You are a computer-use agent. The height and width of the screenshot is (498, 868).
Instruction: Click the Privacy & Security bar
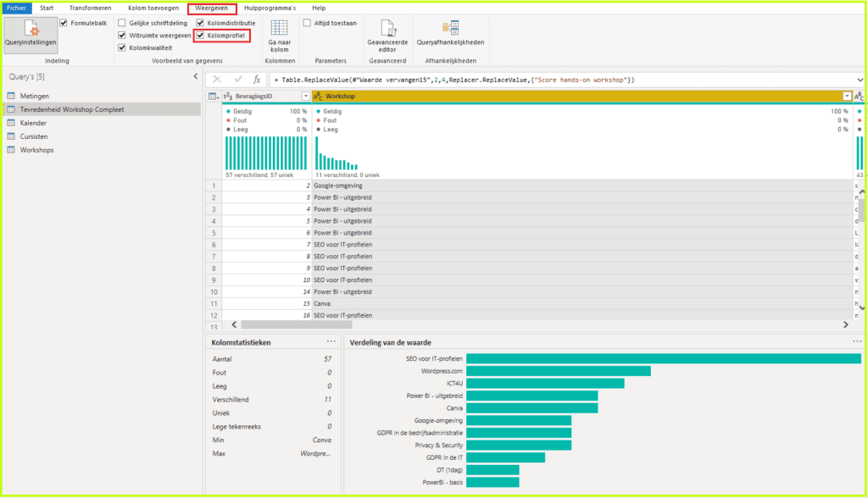(519, 445)
